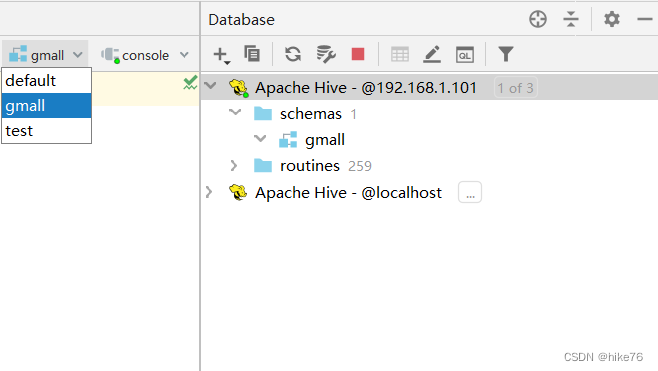Viewport: 658px width, 371px height.
Task: Select the routines tree label
Action: pos(310,166)
